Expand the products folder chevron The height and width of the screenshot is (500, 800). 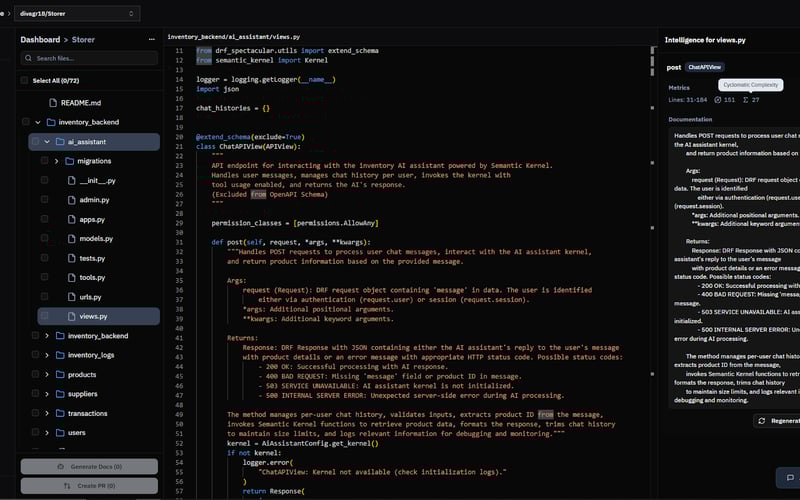click(x=47, y=374)
